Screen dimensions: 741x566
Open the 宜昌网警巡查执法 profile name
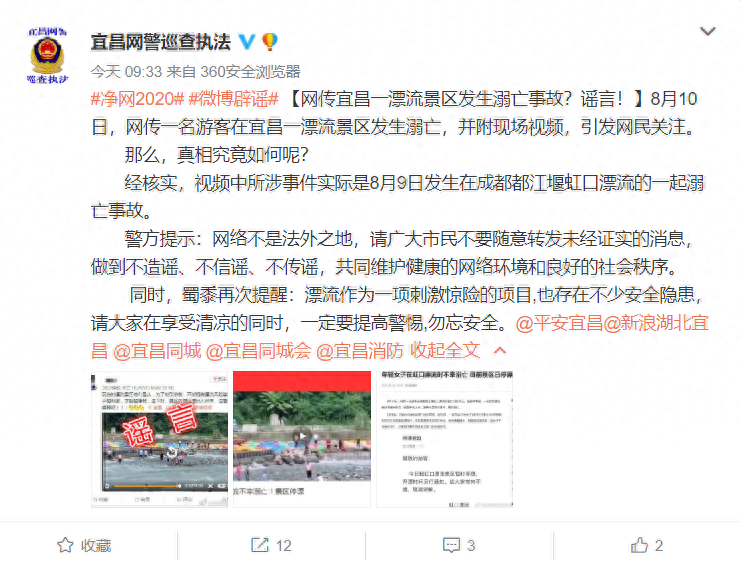coord(161,42)
